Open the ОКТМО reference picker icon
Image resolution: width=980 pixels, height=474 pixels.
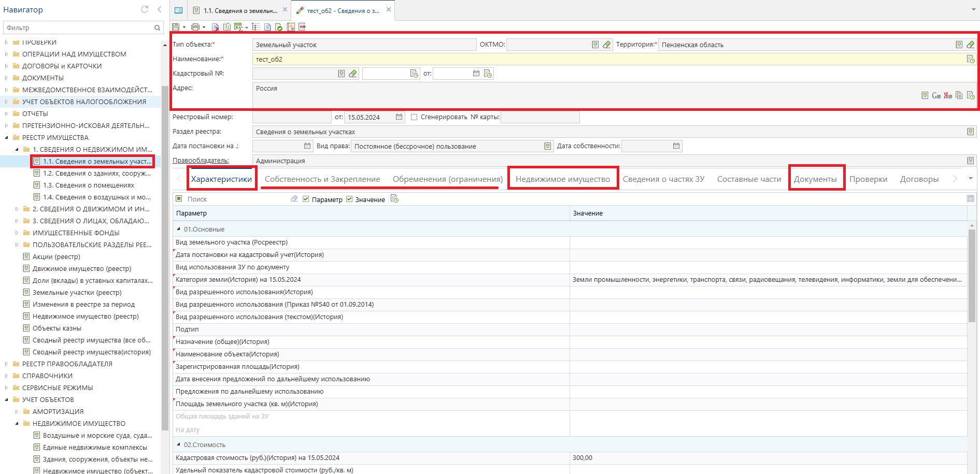[x=595, y=45]
